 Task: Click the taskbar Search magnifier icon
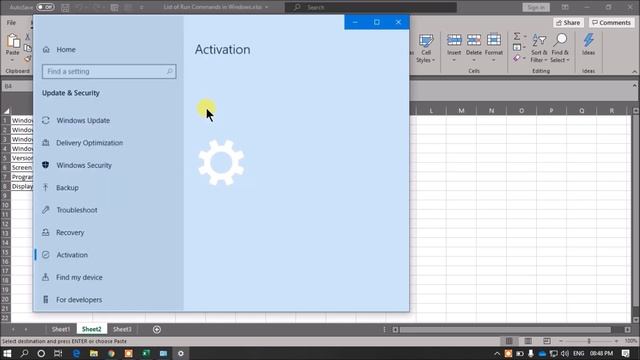24,353
